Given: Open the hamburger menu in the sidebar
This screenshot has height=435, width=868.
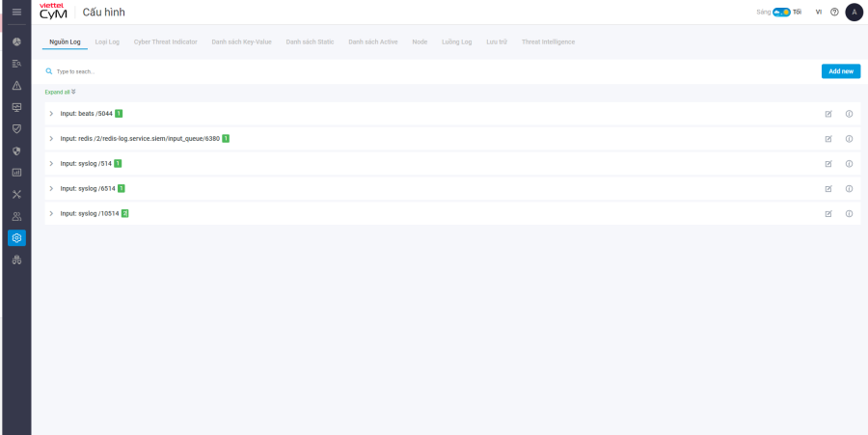Looking at the screenshot, I should (x=16, y=12).
